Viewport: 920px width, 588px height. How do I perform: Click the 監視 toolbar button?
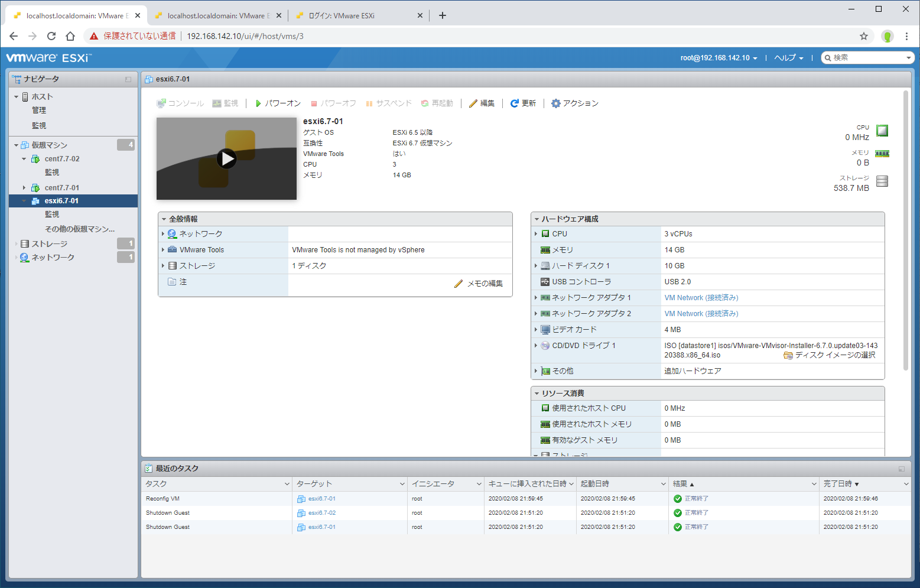pyautogui.click(x=225, y=103)
